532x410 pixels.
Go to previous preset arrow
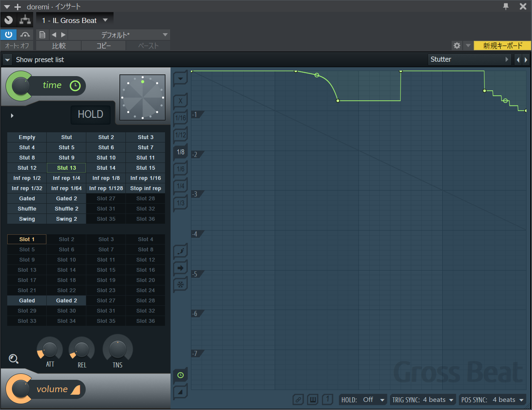coord(54,35)
